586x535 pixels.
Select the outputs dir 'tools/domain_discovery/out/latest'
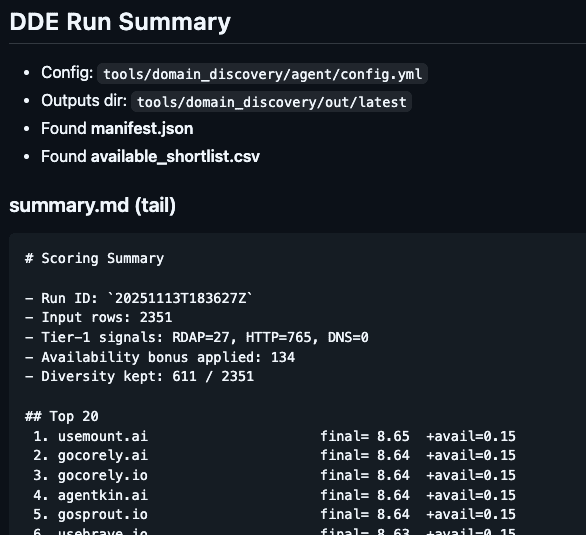(x=271, y=102)
